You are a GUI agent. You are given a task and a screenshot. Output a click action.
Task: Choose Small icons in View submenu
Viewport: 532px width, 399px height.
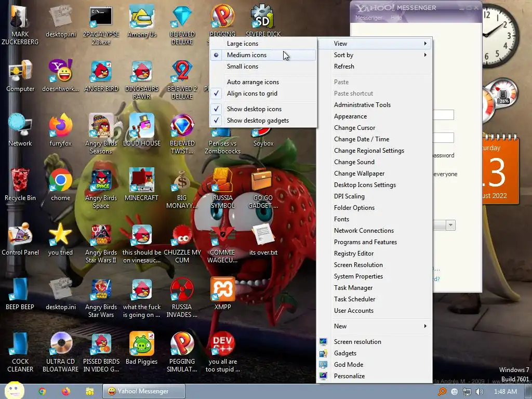click(x=263, y=66)
